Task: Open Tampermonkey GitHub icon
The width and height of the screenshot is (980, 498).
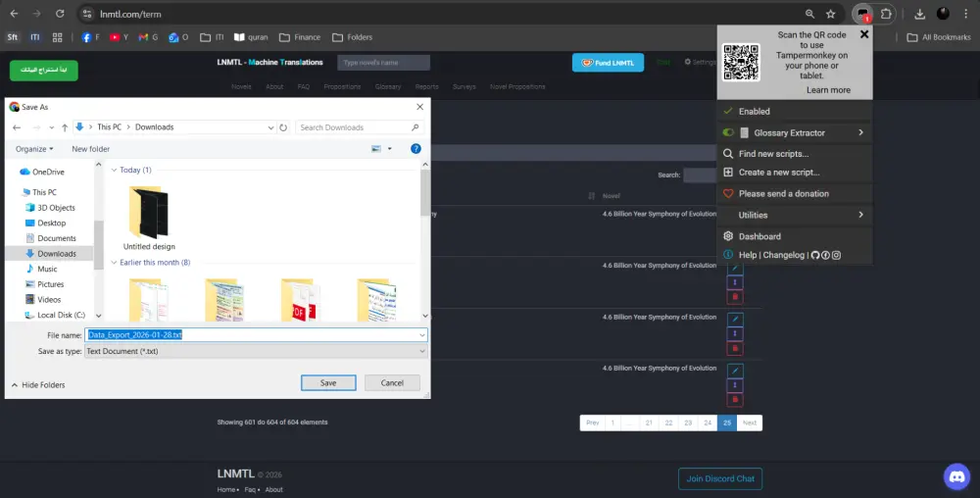Action: (815, 255)
